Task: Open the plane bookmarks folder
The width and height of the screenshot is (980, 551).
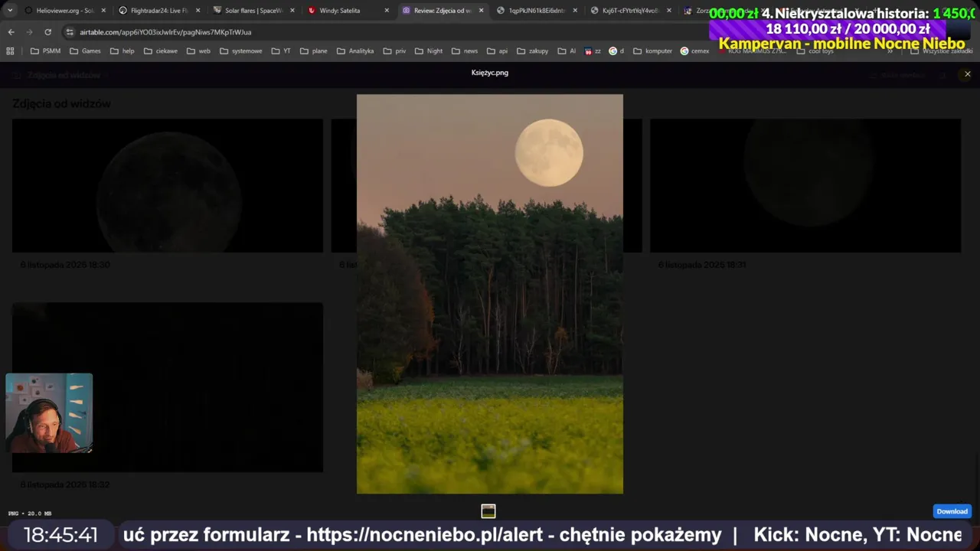Action: click(314, 51)
